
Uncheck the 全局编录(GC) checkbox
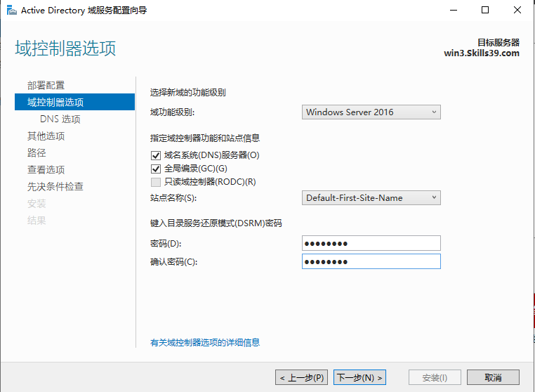[156, 169]
